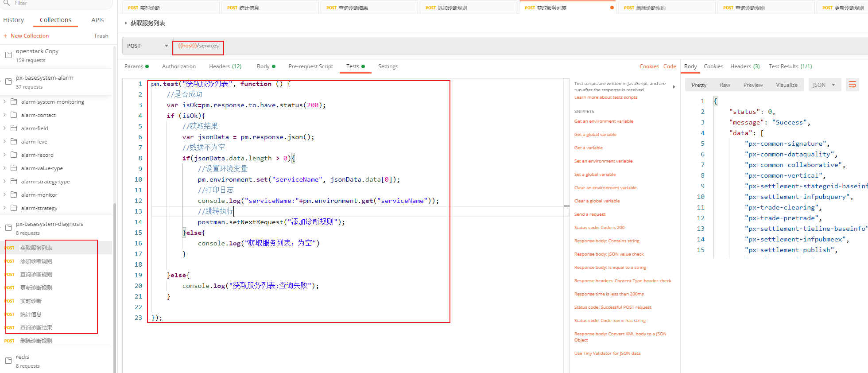Select the Visualize response view
The width and height of the screenshot is (868, 373).
coord(787,85)
